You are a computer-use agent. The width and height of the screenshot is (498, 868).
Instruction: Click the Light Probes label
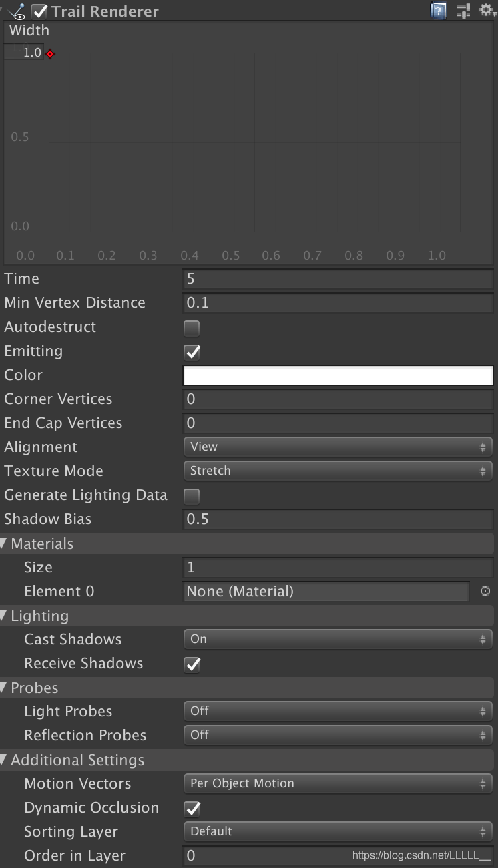(x=68, y=712)
